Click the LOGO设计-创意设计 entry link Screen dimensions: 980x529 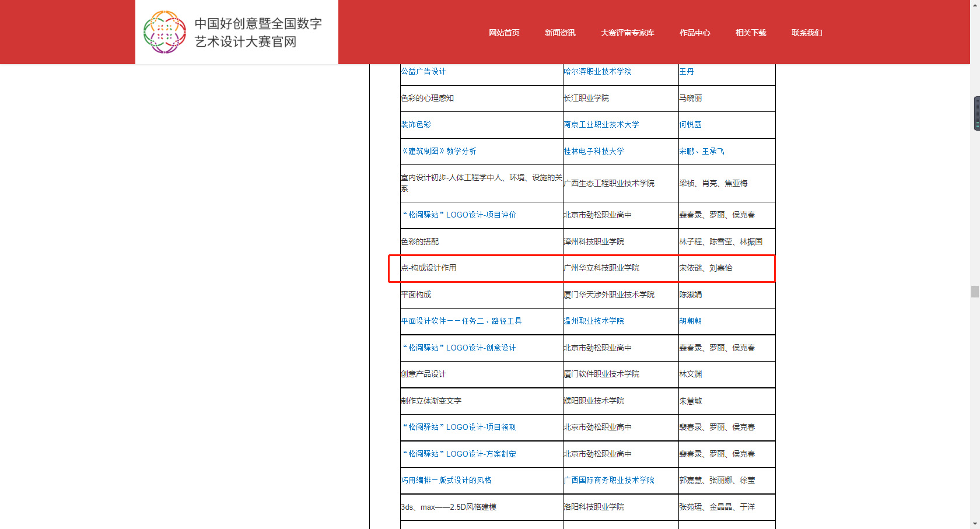tap(459, 348)
